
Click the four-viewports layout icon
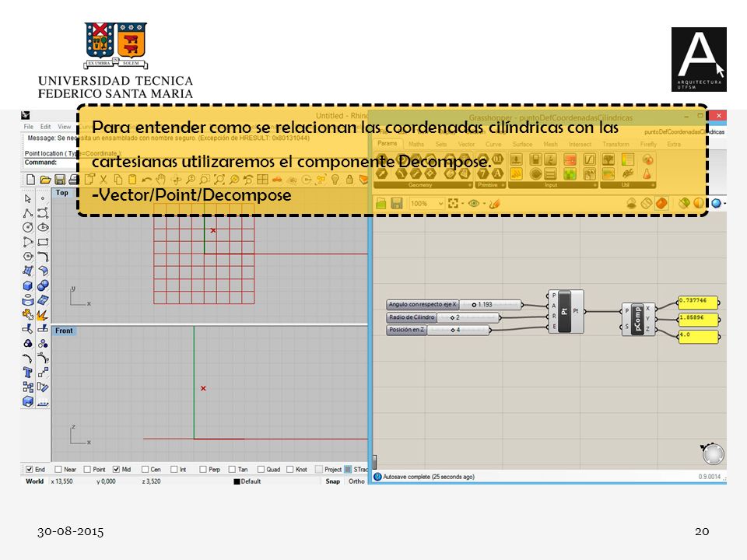(262, 180)
